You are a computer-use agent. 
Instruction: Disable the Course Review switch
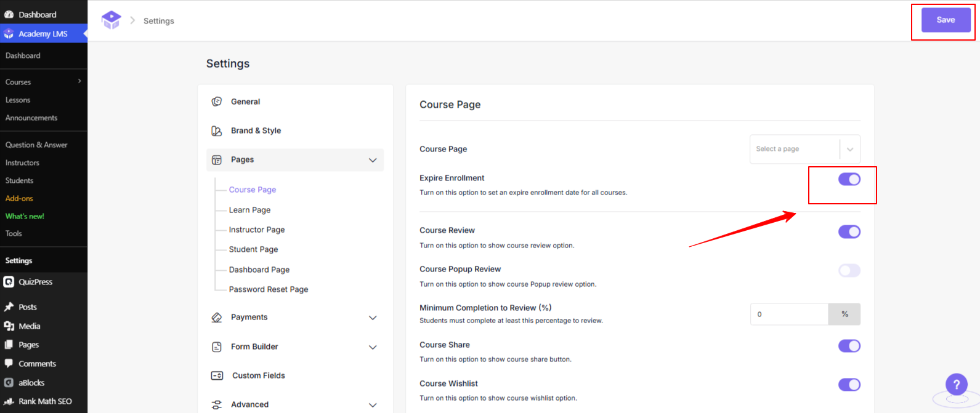pos(849,231)
